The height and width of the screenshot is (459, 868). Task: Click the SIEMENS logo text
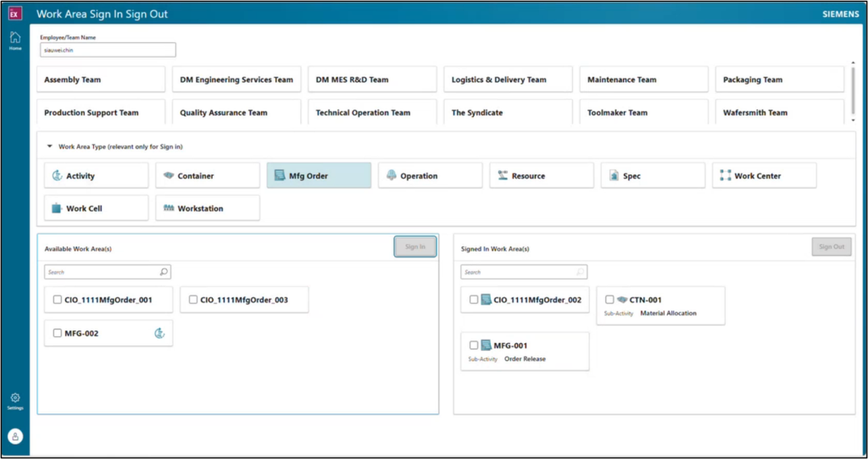tap(840, 14)
